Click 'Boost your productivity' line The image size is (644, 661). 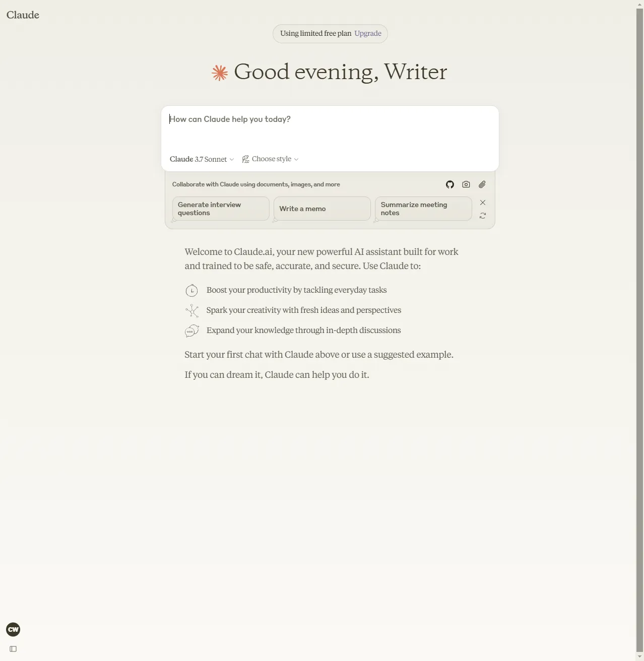point(296,290)
